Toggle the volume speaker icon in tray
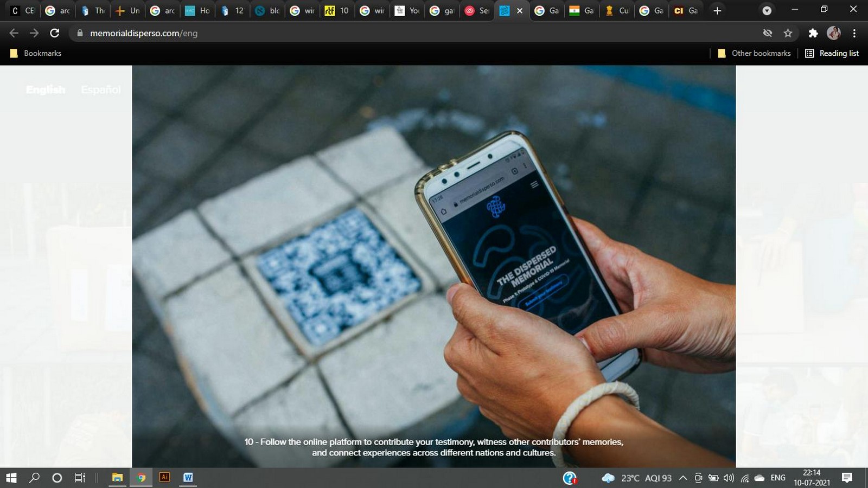The image size is (868, 488). [729, 478]
